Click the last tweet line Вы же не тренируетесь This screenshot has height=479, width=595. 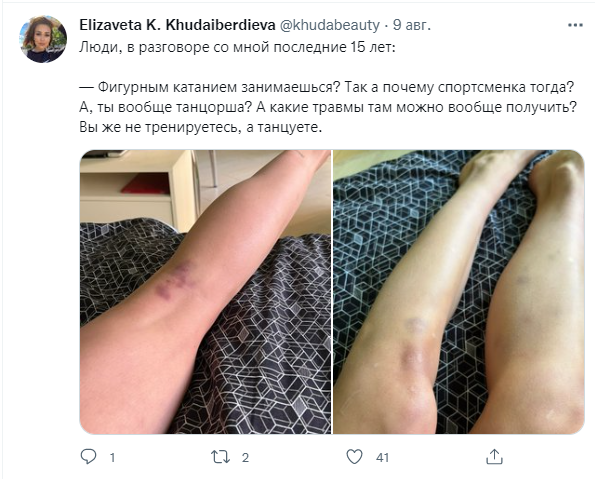(x=201, y=127)
